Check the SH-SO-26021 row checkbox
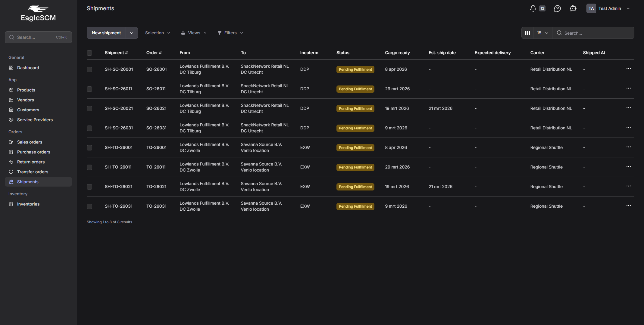 [89, 109]
